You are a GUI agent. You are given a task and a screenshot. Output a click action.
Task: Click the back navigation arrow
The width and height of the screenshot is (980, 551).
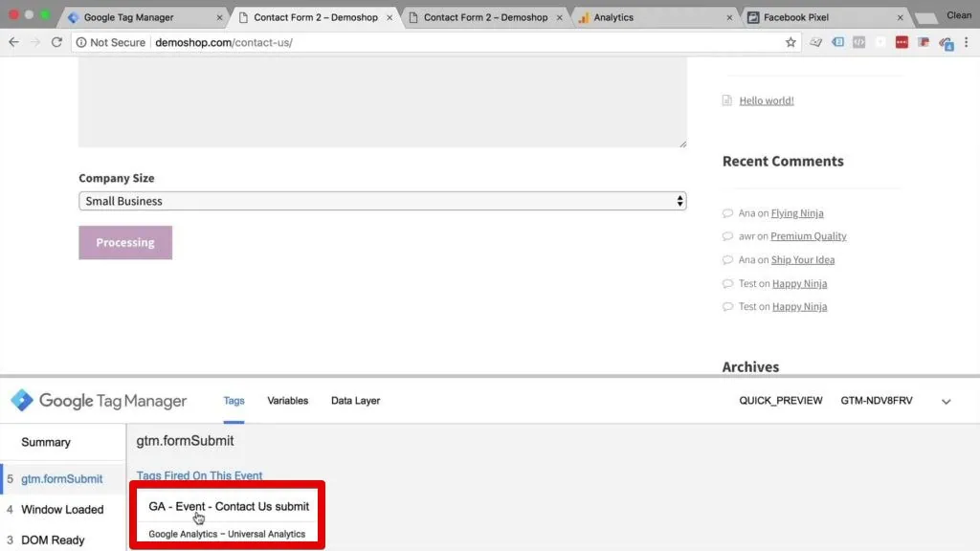pos(13,42)
